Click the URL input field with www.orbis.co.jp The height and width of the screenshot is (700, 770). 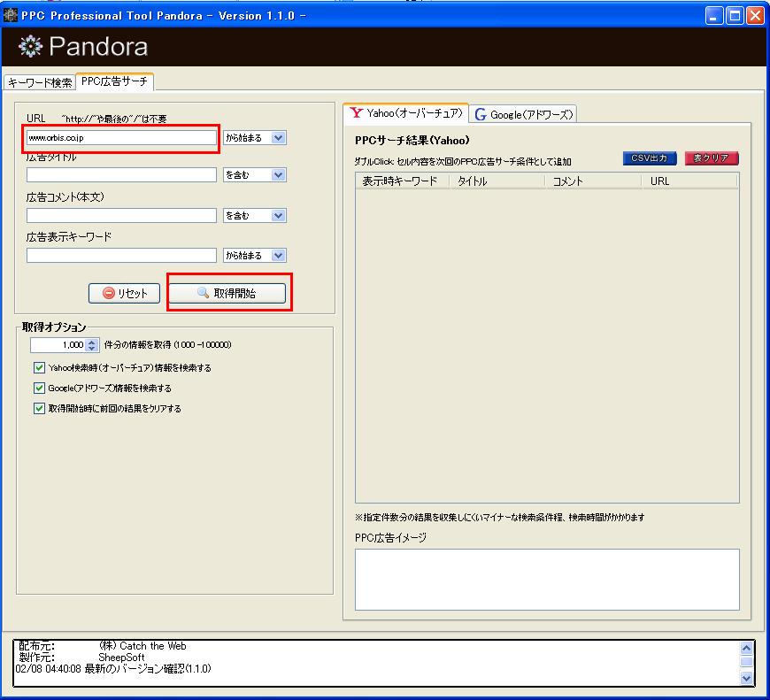pyautogui.click(x=121, y=138)
